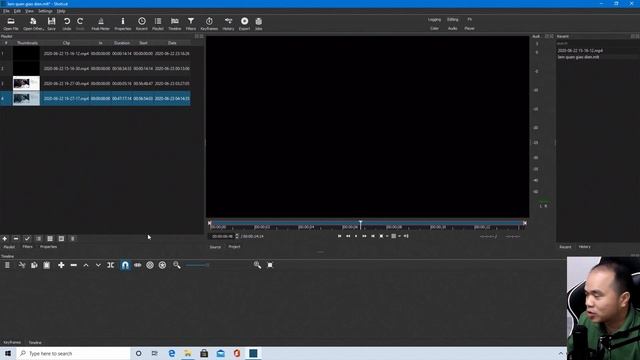Image resolution: width=640 pixels, height=360 pixels.
Task: Open the Settings menu
Action: tap(45, 11)
